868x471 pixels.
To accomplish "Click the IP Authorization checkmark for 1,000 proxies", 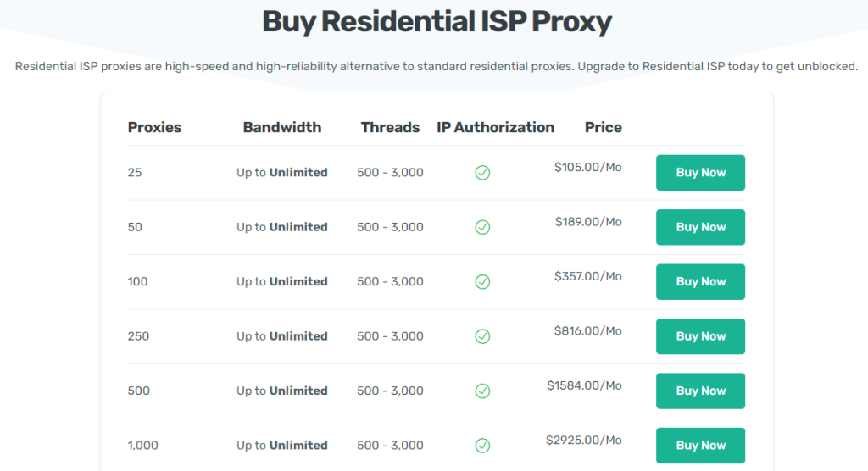I will click(482, 445).
